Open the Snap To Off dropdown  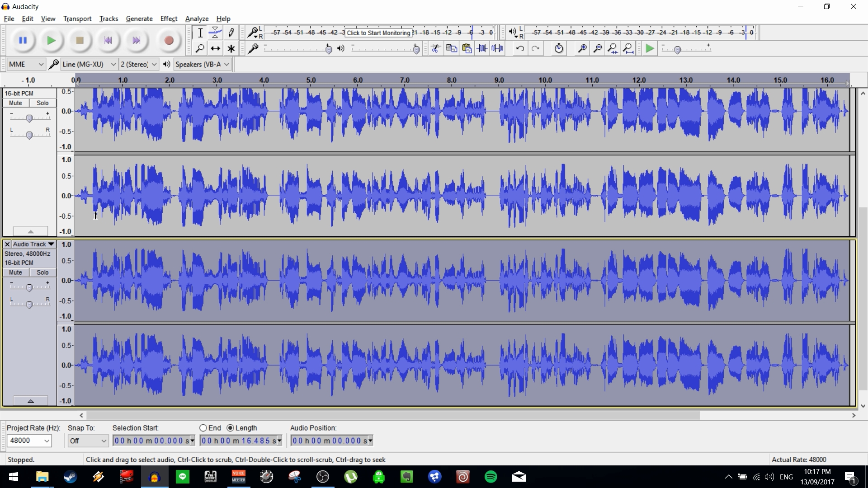88,441
